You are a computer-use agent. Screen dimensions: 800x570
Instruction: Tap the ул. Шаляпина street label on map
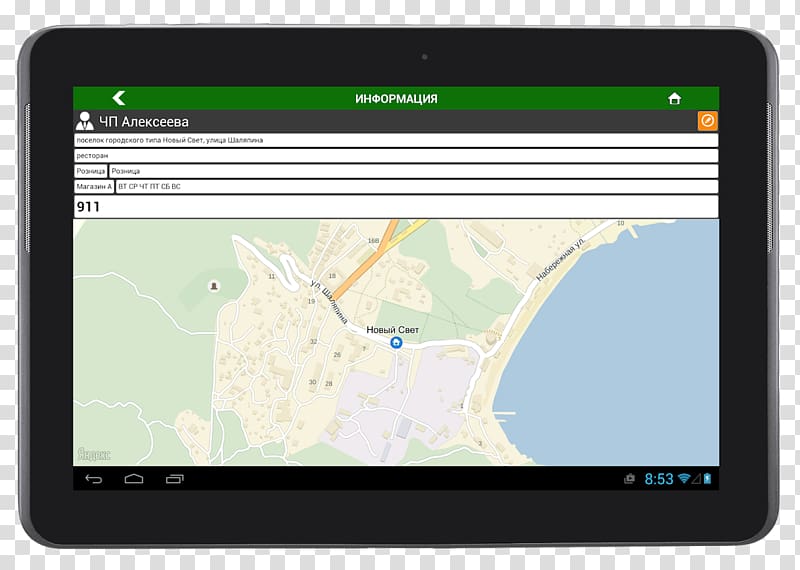point(329,302)
